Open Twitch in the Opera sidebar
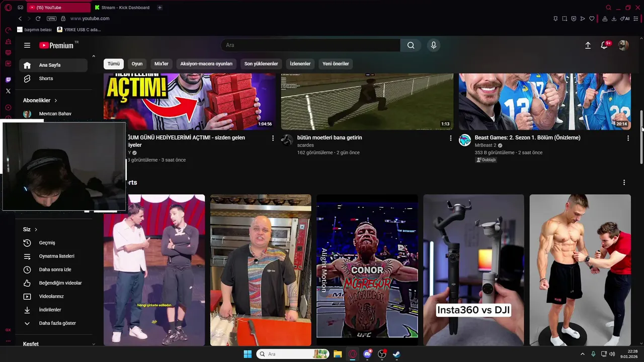Viewport: 644px width, 362px height. pos(8,80)
